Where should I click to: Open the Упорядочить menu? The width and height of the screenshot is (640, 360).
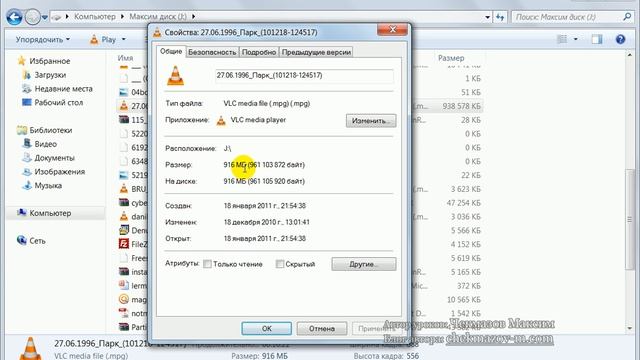pyautogui.click(x=43, y=40)
